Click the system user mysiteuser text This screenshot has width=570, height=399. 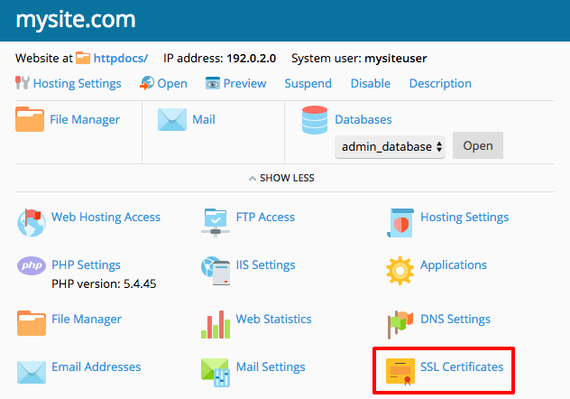tap(359, 58)
